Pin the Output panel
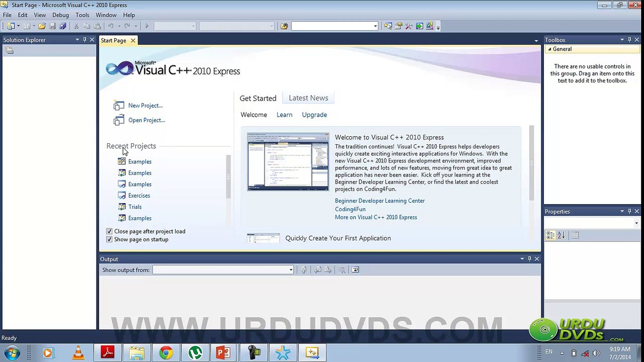This screenshot has height=362, width=644. (529, 259)
